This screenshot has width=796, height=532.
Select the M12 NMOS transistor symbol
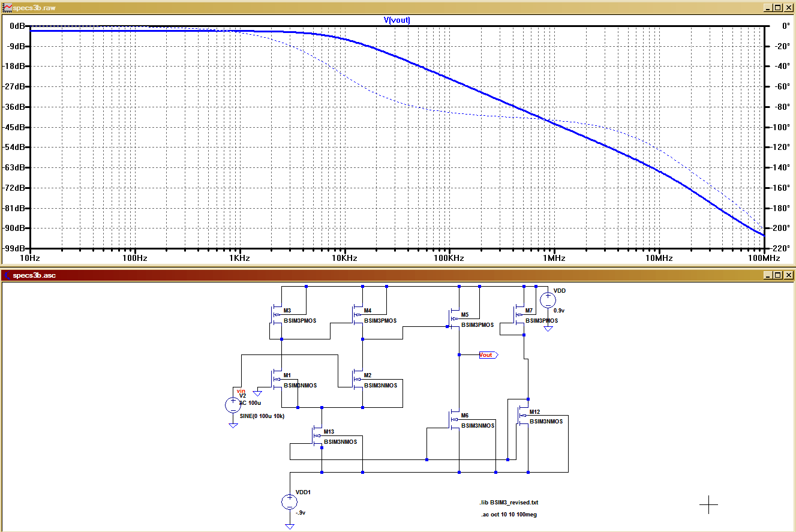click(x=522, y=416)
